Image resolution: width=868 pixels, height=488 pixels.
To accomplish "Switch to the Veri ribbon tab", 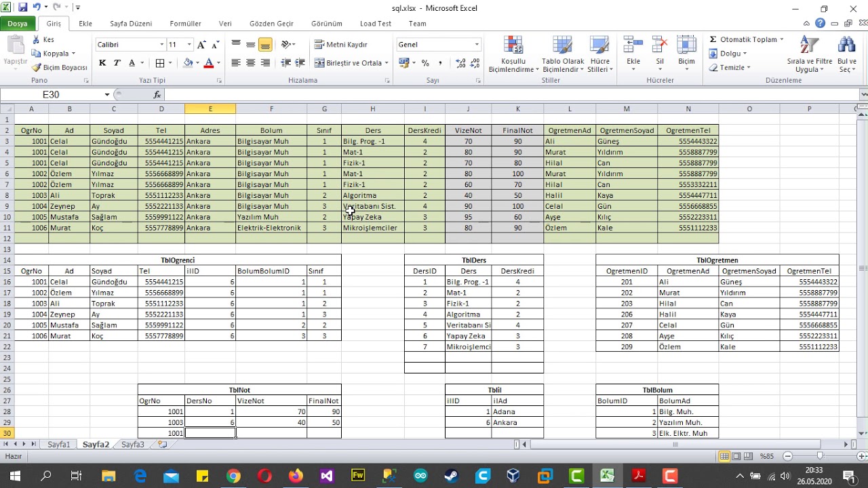I will [x=225, y=24].
